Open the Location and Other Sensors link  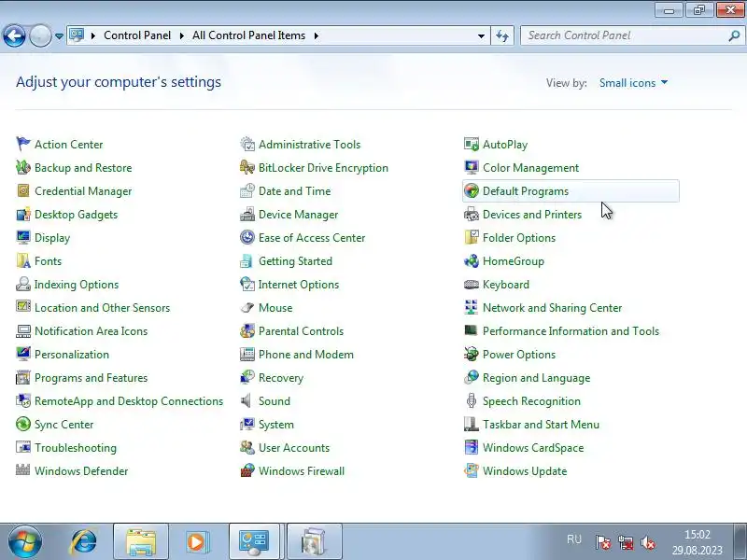(x=102, y=308)
